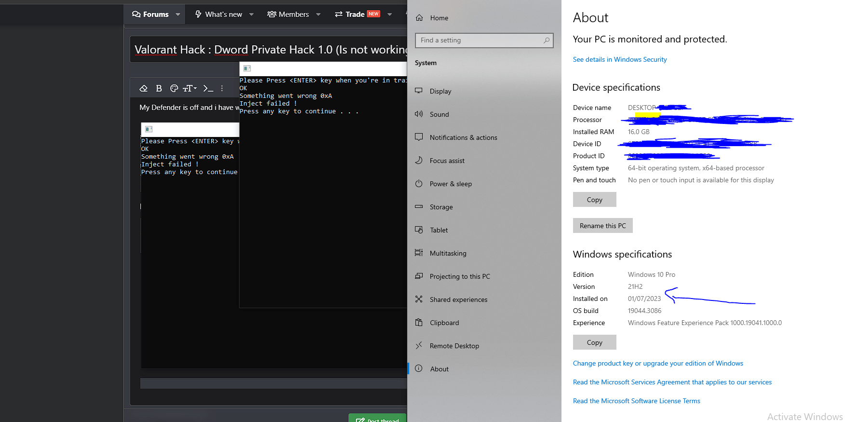Click the thread title field 'Valorant Hack'

(268, 50)
